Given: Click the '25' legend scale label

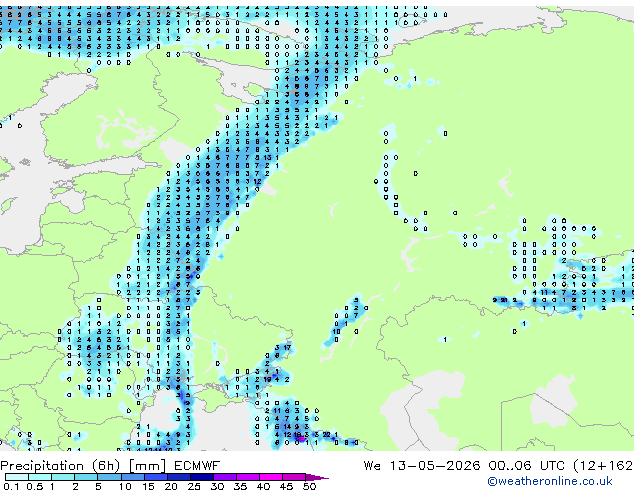Looking at the screenshot, I should [x=194, y=486].
